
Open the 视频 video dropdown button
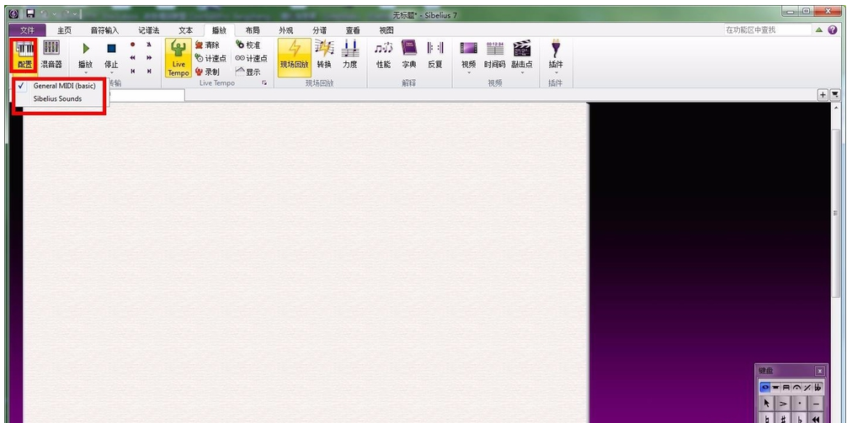[468, 57]
